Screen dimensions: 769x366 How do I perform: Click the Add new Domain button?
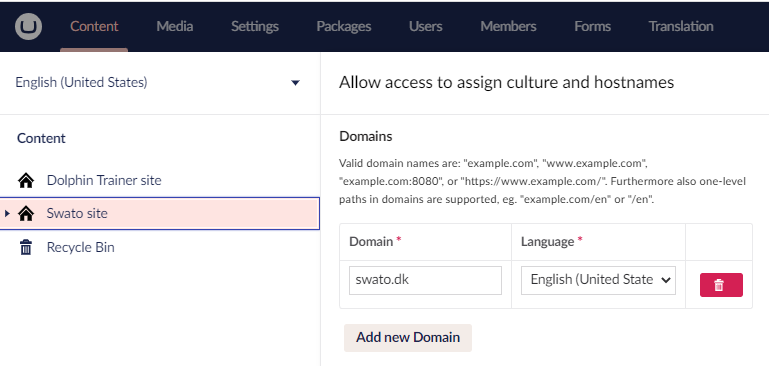408,338
